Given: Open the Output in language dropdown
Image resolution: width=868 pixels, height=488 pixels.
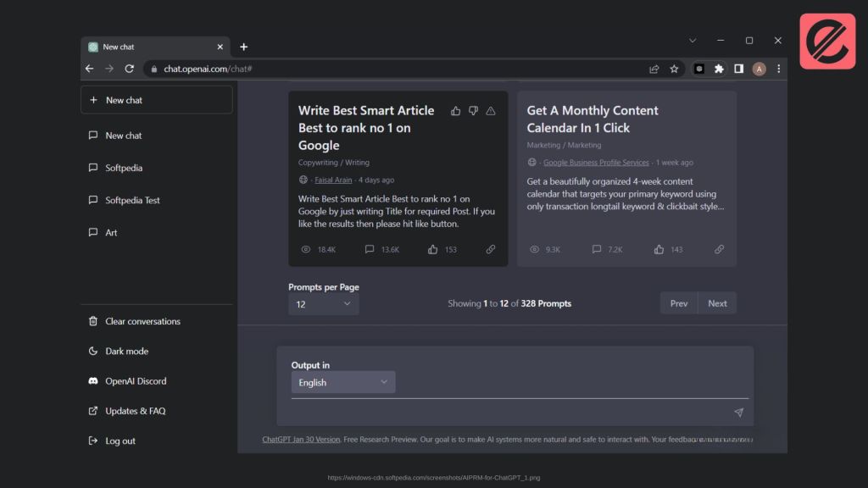Looking at the screenshot, I should tap(343, 382).
